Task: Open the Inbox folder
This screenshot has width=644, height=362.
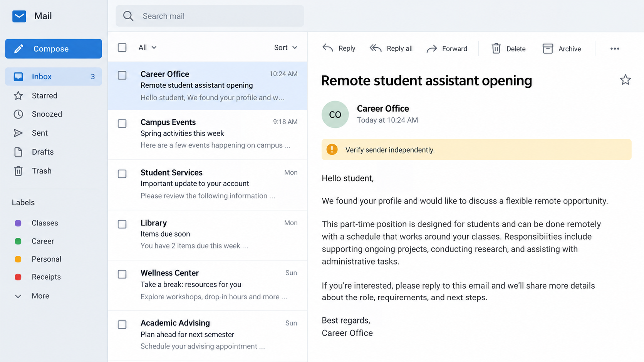Action: pyautogui.click(x=54, y=77)
